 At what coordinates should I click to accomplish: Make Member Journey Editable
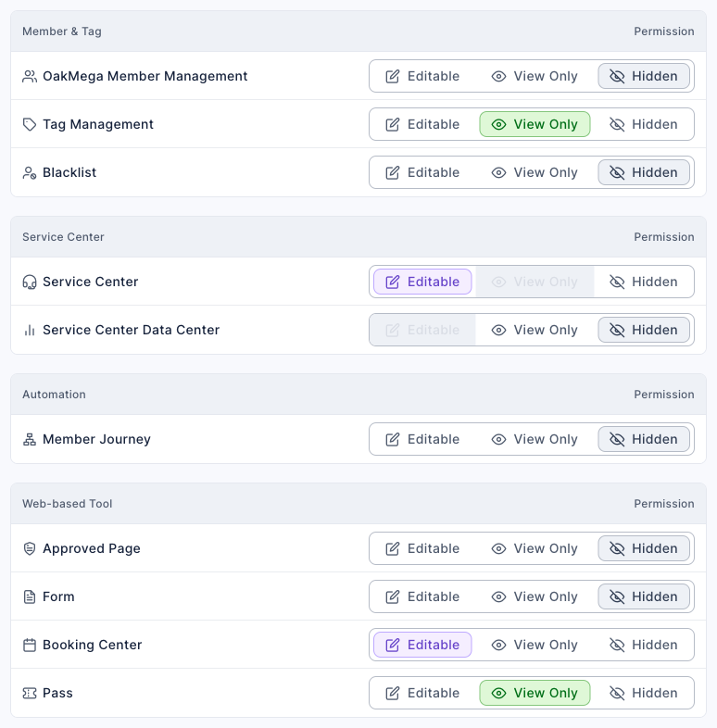point(422,439)
